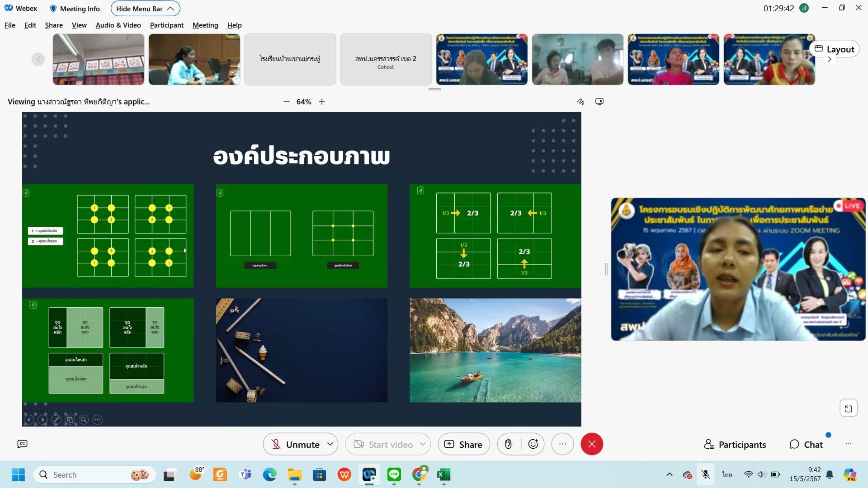This screenshot has height=488, width=868.
Task: Click the raise hand icon
Action: [x=508, y=444]
